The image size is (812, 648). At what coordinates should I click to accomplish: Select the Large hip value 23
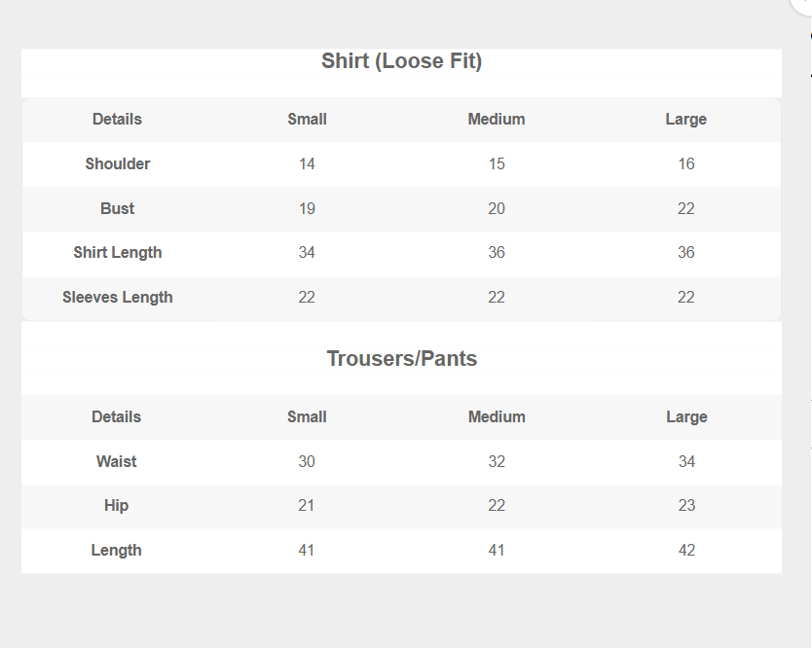pyautogui.click(x=686, y=505)
